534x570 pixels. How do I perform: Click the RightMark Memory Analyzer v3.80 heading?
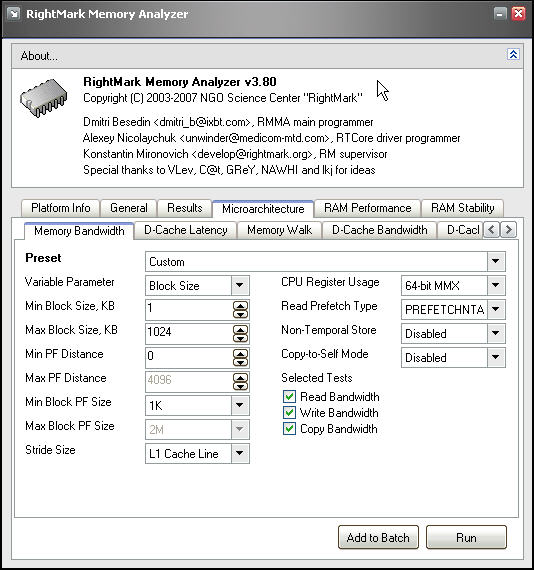click(x=180, y=82)
